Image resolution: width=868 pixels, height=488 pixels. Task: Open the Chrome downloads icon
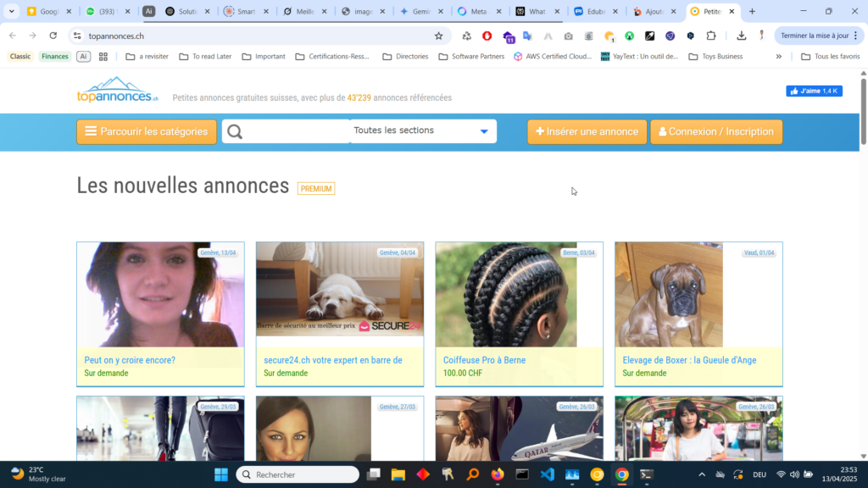click(741, 36)
